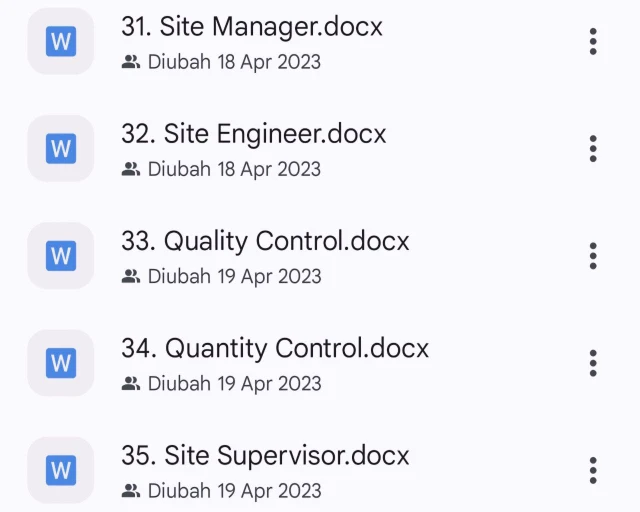Open more options for Site Manager.docx
The height and width of the screenshot is (512, 640).
[x=593, y=42]
